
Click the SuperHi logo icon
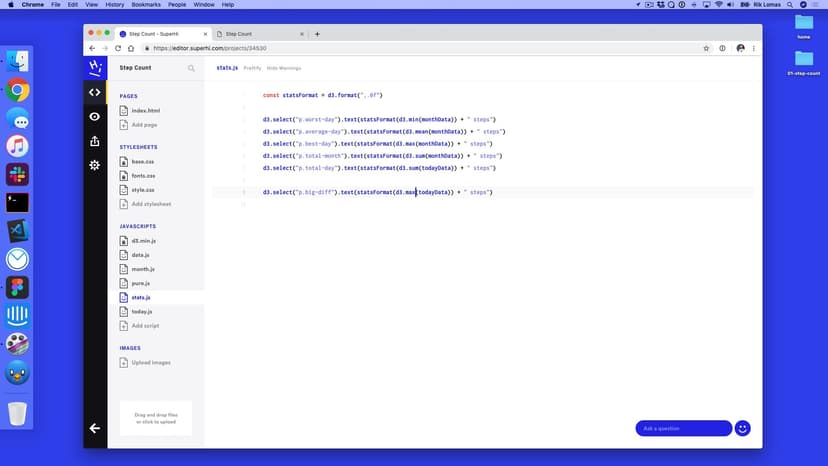tap(95, 67)
